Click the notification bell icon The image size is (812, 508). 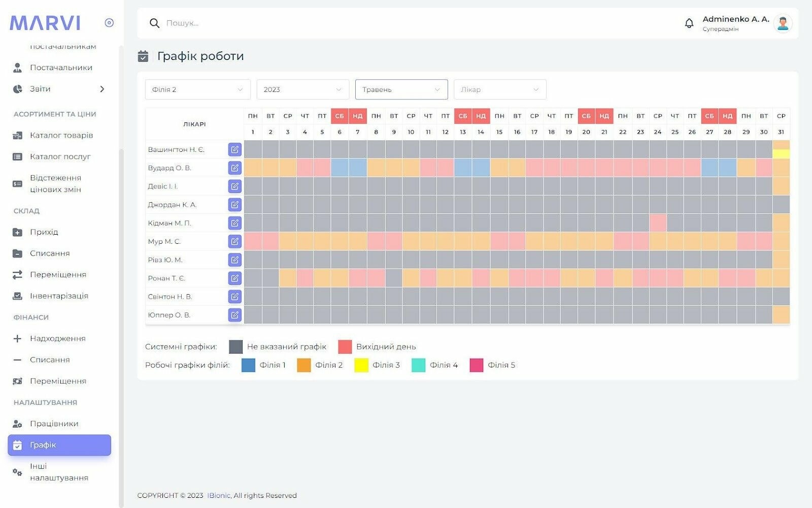point(689,23)
